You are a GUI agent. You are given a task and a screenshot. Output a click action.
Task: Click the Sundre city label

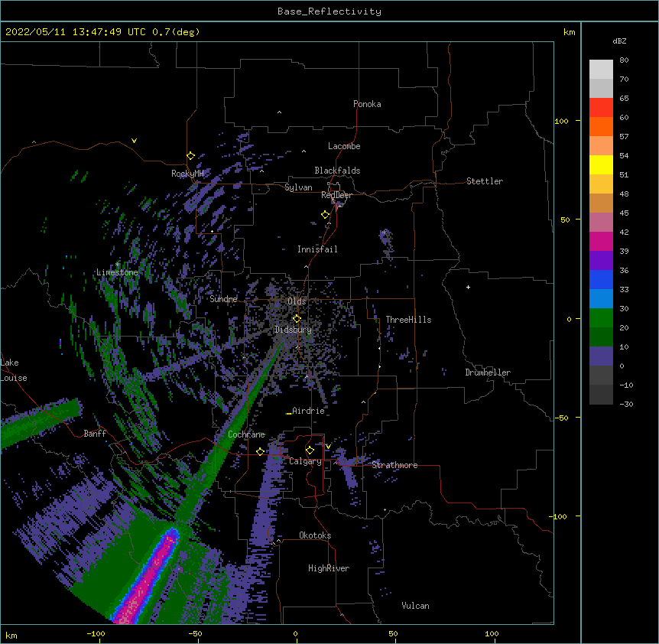[x=223, y=299]
